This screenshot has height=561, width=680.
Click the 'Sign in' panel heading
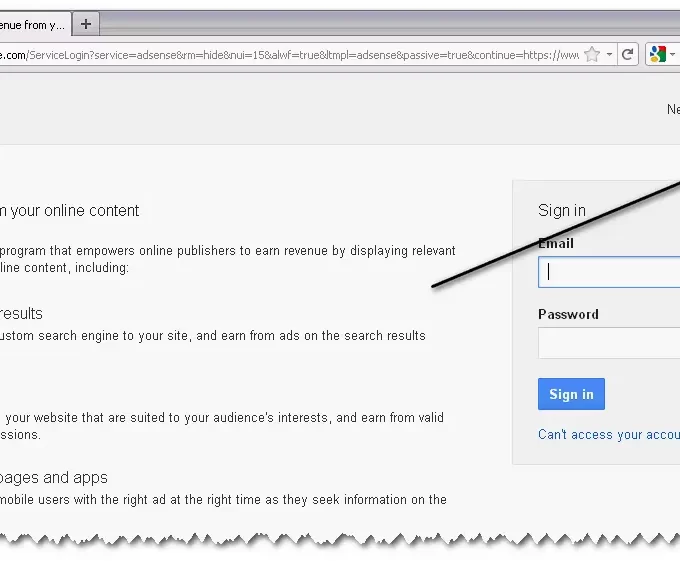[562, 211]
